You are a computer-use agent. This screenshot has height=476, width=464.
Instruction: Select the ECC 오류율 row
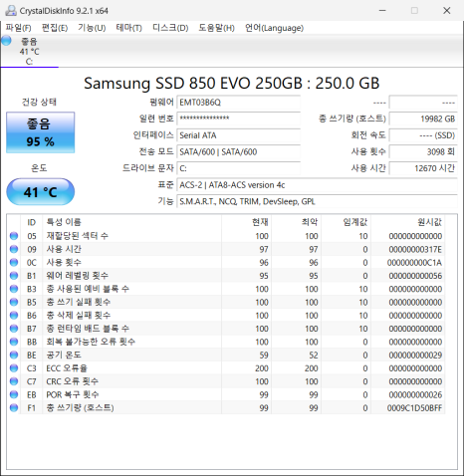pyautogui.click(x=226, y=368)
